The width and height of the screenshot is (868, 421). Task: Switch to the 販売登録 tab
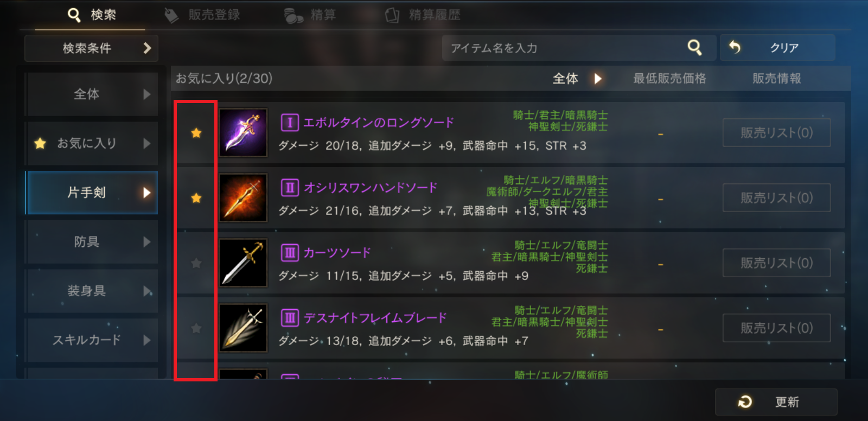[x=203, y=15]
